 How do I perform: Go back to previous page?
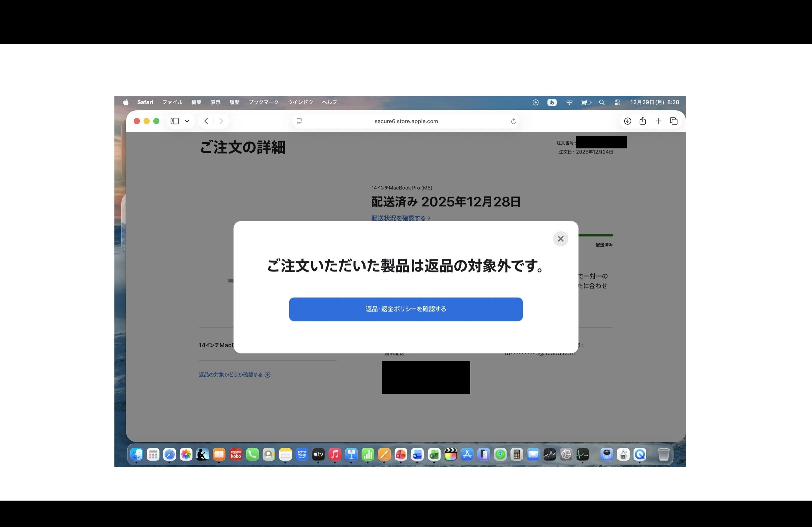pyautogui.click(x=206, y=121)
